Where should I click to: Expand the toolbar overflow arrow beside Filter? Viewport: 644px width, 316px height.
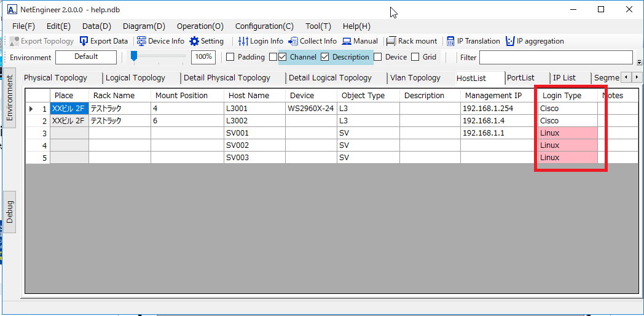(x=639, y=62)
